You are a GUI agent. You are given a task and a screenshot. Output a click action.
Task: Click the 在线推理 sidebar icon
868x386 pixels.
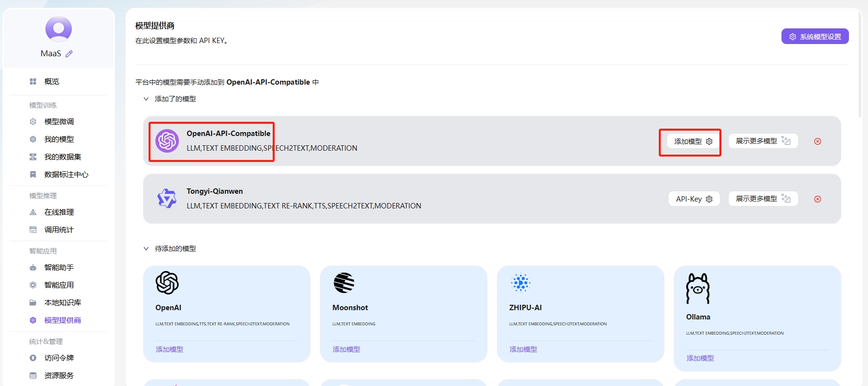[x=33, y=212]
